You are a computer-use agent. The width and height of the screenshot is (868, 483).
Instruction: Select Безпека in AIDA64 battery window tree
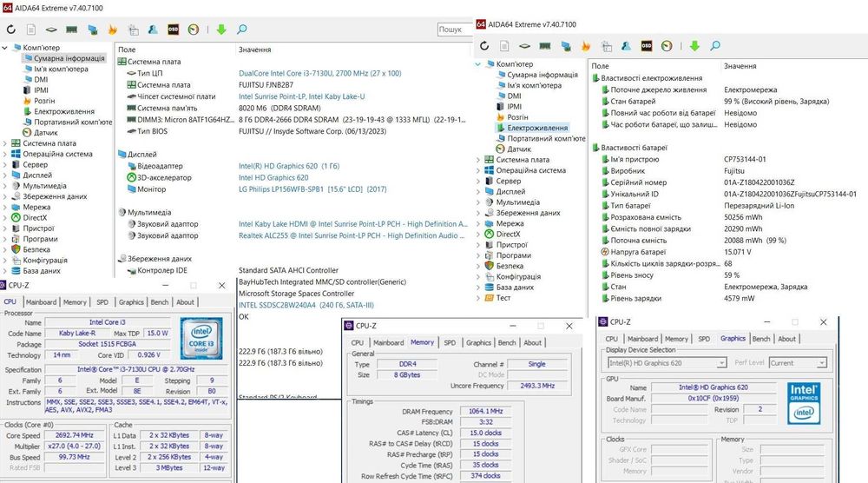pyautogui.click(x=510, y=266)
